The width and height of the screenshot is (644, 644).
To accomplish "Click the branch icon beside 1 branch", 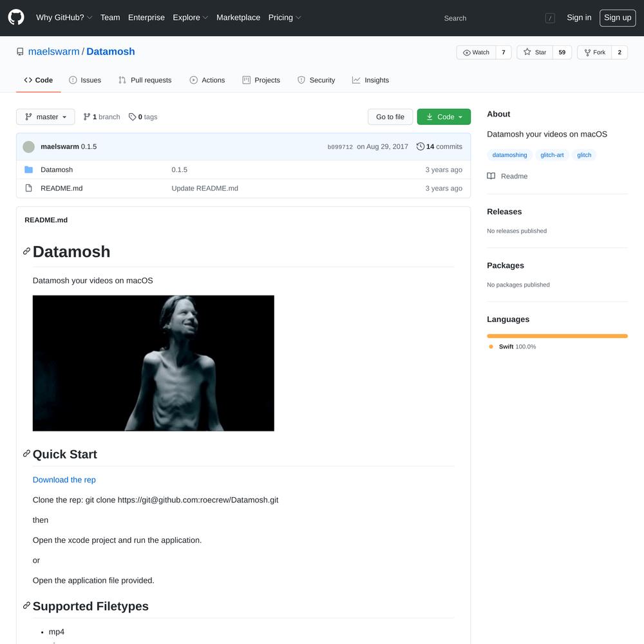I will pos(87,117).
